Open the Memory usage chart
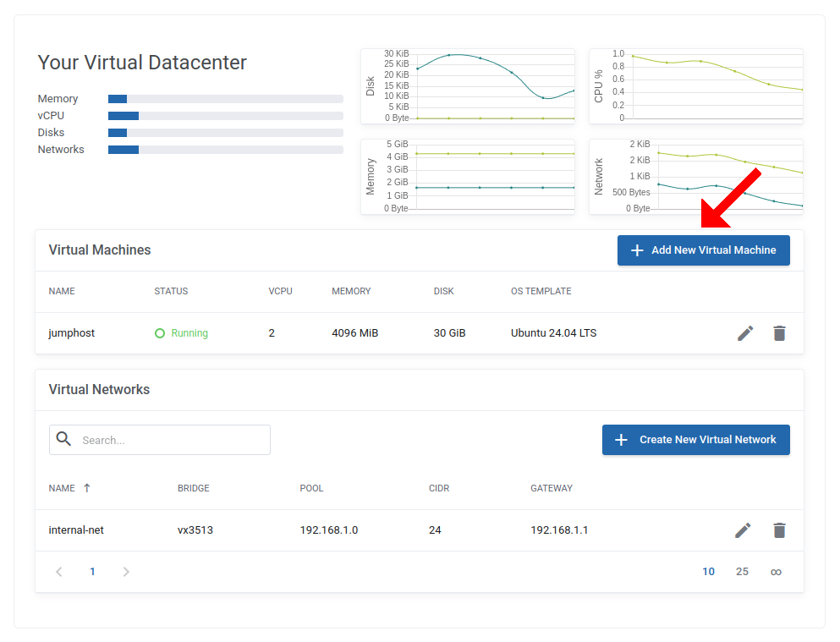This screenshot has height=642, width=840. click(468, 177)
